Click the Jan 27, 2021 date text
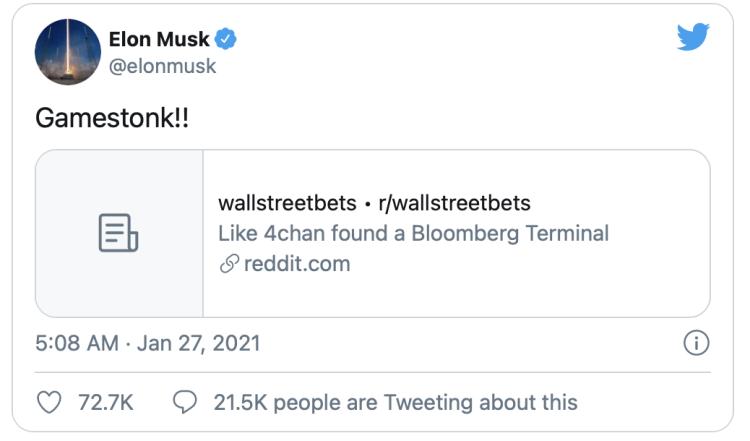Image resolution: width=750 pixels, height=441 pixels. pos(198,343)
